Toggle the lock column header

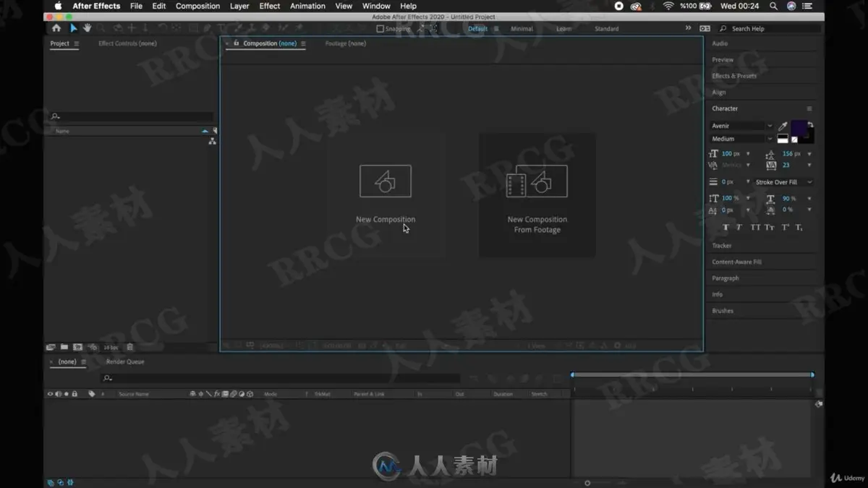coord(75,394)
